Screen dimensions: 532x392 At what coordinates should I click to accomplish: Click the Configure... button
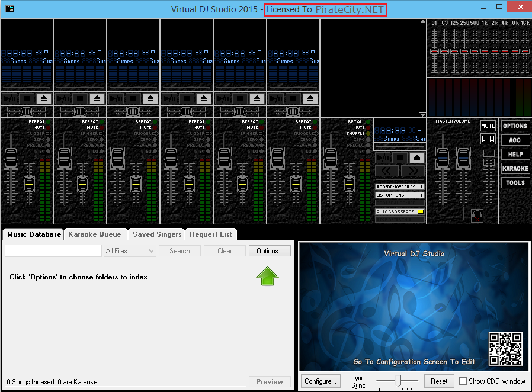point(321,381)
